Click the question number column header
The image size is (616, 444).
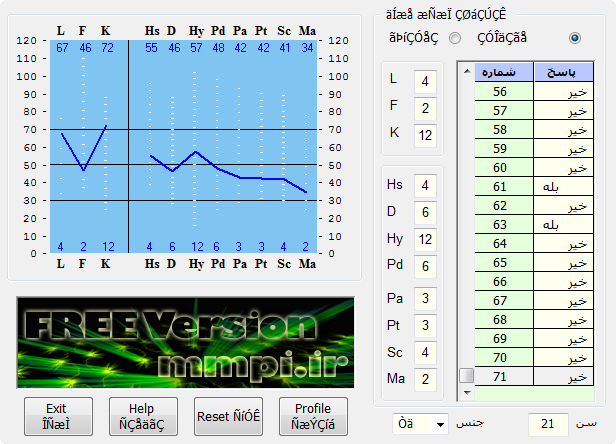pos(504,73)
